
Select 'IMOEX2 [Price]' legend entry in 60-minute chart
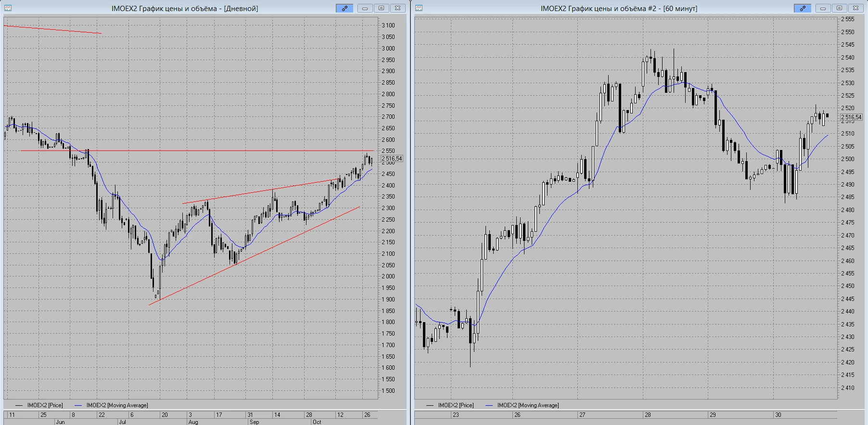[450, 405]
